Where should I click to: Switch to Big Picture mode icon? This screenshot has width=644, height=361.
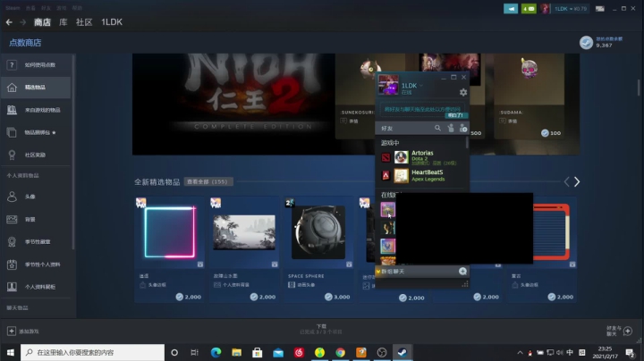[x=600, y=9]
